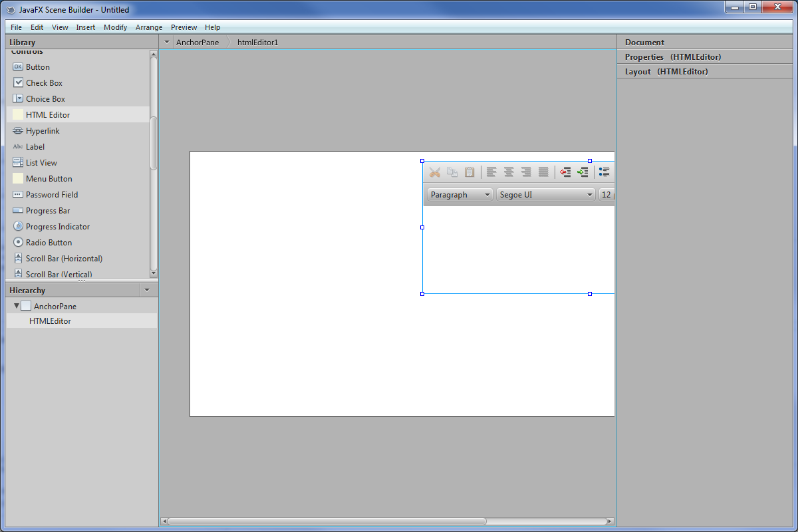The height and width of the screenshot is (532, 798).
Task: Click the green indent arrow icon
Action: (583, 172)
